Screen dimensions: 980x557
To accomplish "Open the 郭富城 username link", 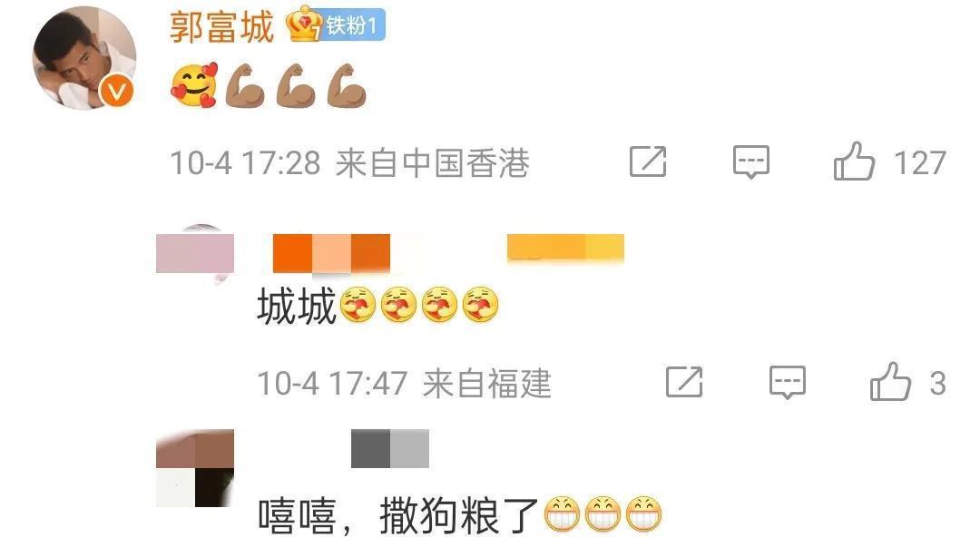I will (221, 27).
